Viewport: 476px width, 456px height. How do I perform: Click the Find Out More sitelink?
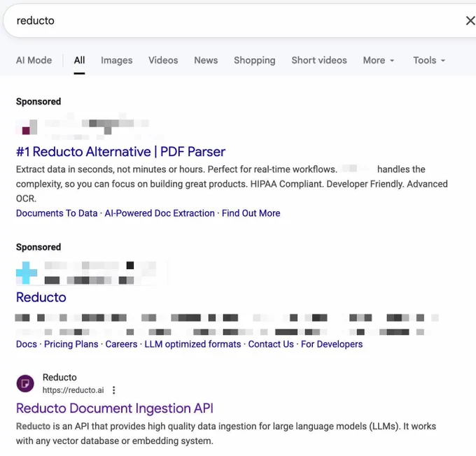(251, 213)
